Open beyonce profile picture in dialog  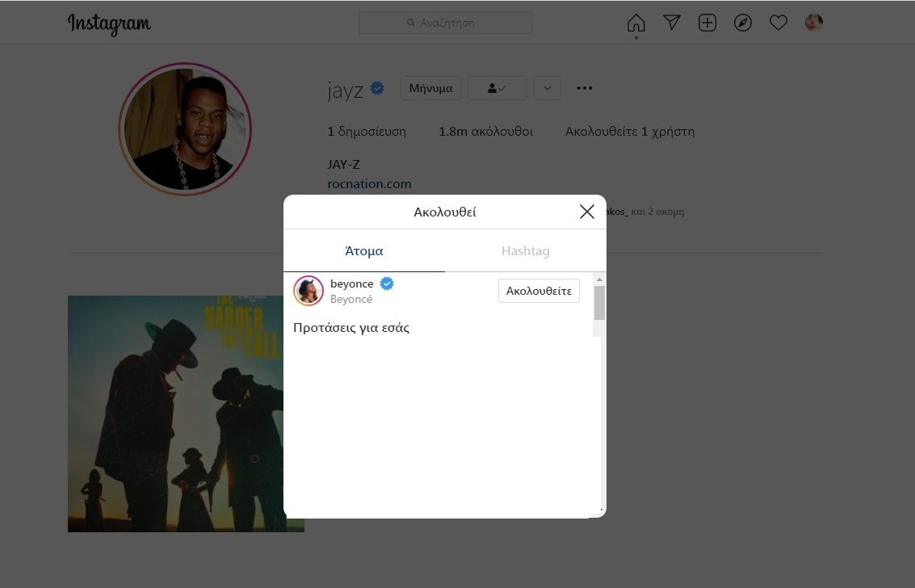point(308,291)
